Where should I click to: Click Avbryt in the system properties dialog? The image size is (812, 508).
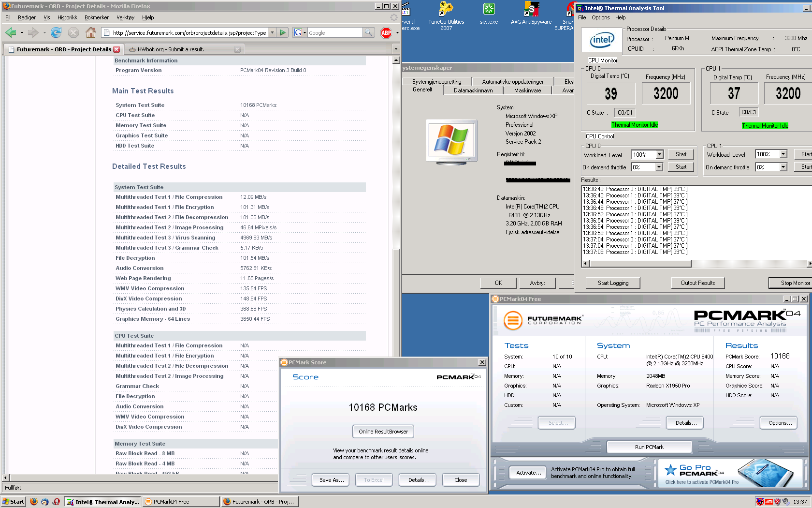(x=537, y=283)
